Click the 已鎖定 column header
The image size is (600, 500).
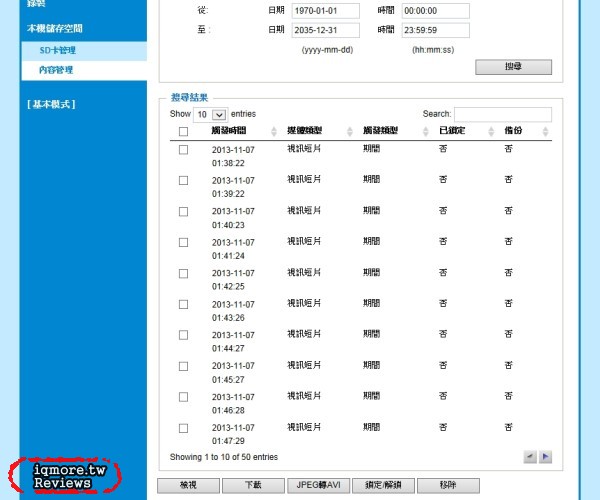pyautogui.click(x=452, y=131)
